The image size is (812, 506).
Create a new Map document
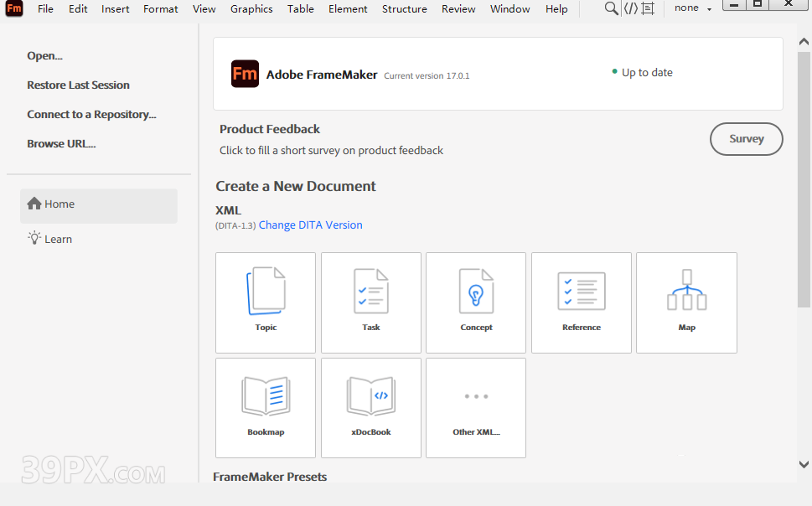coord(686,302)
